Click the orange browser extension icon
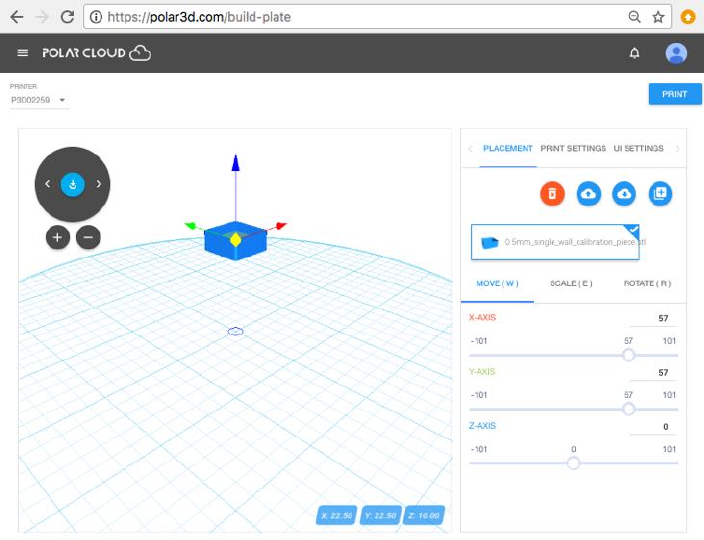Screen dimensions: 704x540 point(688,17)
